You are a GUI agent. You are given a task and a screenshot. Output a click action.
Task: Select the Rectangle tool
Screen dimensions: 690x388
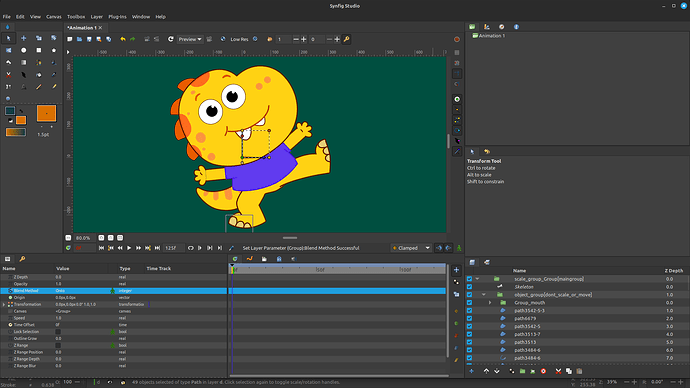(x=39, y=50)
